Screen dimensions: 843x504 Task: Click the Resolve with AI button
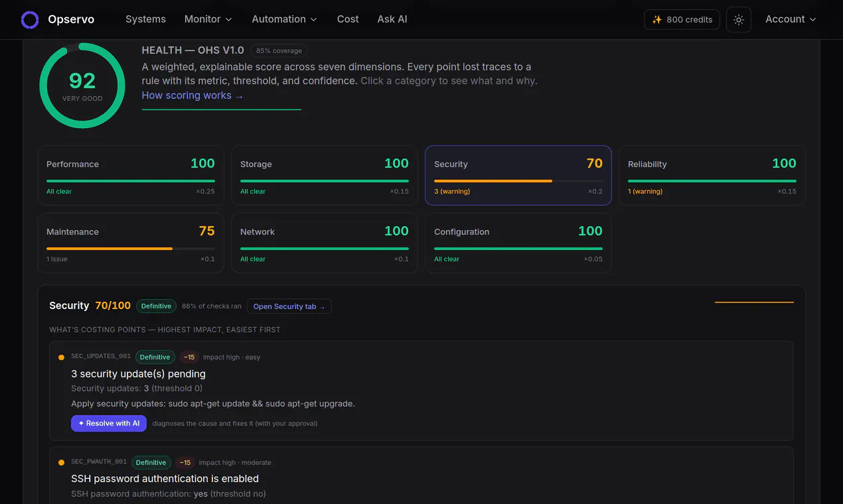point(109,423)
